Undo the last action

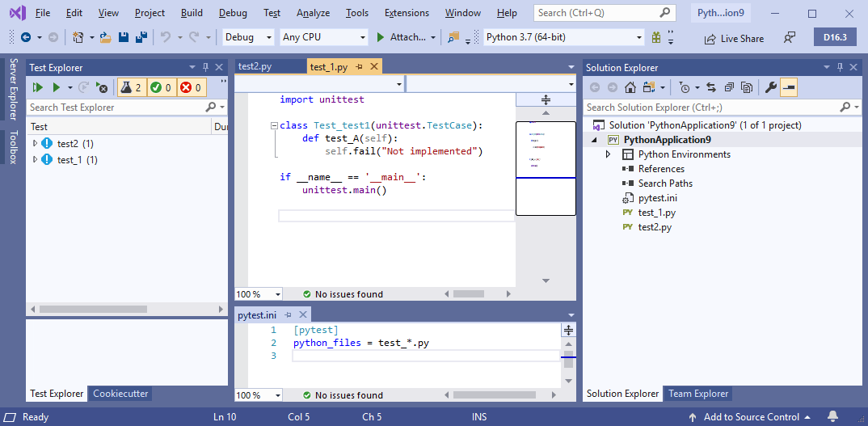click(165, 38)
